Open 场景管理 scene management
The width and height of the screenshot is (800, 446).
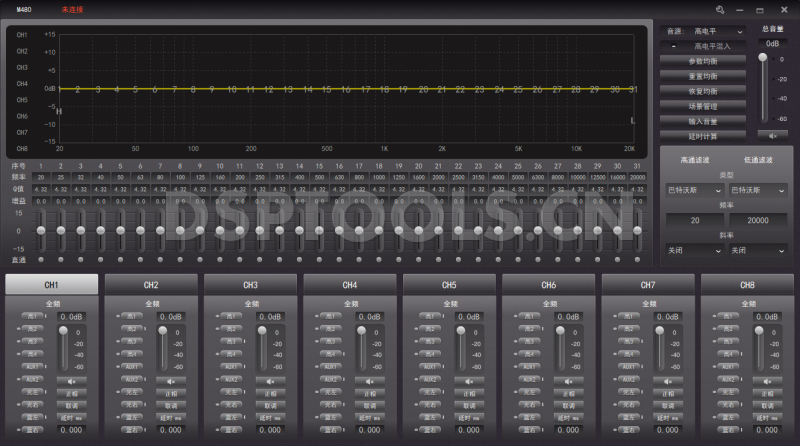(x=703, y=107)
